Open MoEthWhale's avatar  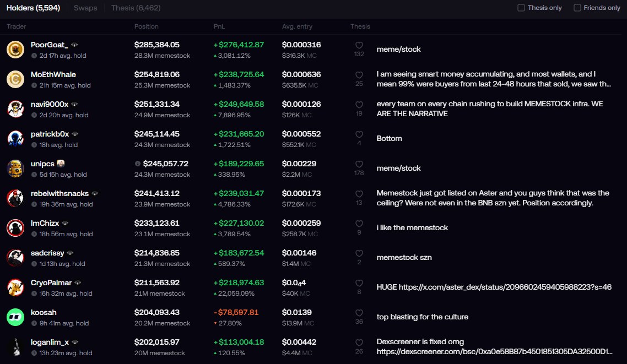point(15,79)
